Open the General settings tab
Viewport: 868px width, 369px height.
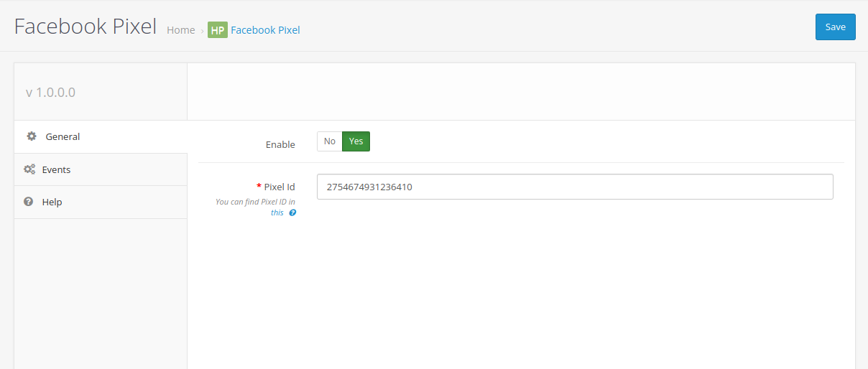63,136
